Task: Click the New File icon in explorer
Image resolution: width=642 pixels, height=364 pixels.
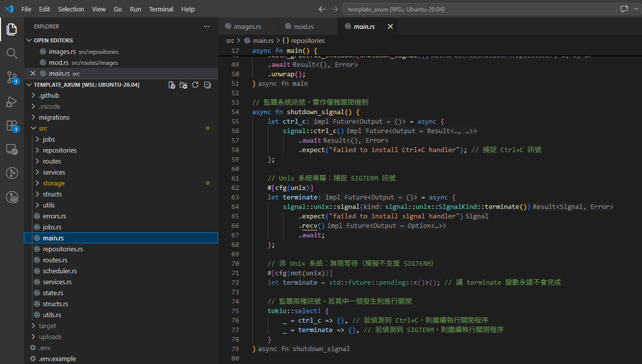Action: click(x=172, y=85)
